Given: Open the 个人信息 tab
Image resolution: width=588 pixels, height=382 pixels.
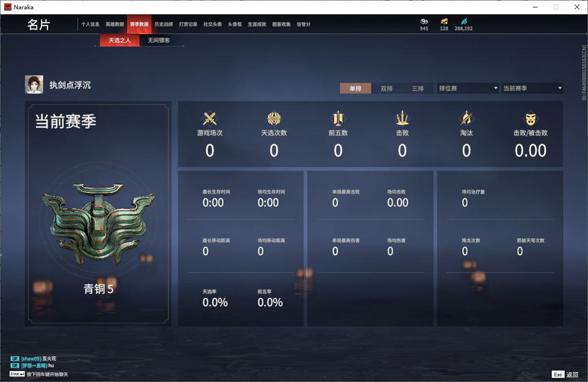Looking at the screenshot, I should click(x=90, y=24).
